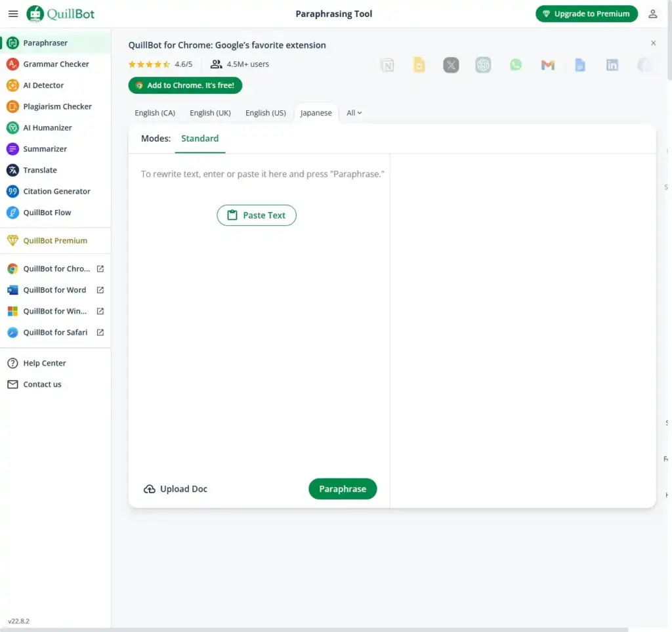Image resolution: width=672 pixels, height=632 pixels.
Task: Click the horizontal scrollbar at the bottom
Action: (314, 629)
